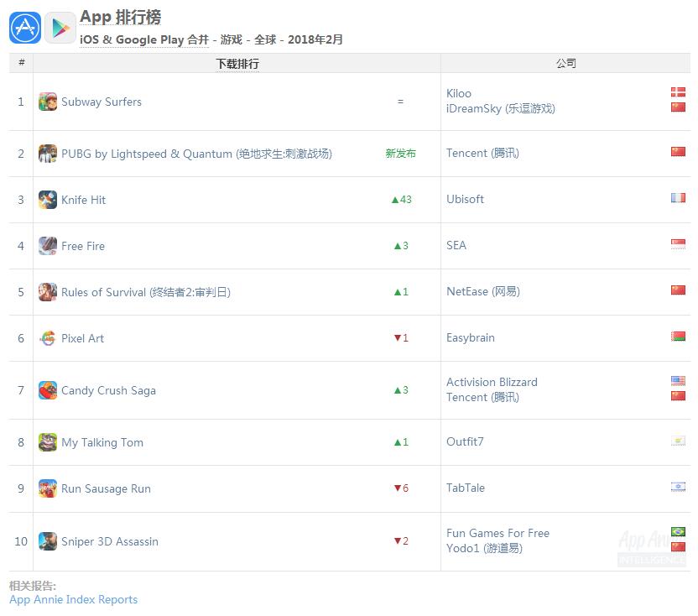Click the ▼1 rank change for Pixel Art
The height and width of the screenshot is (616, 698).
(401, 338)
